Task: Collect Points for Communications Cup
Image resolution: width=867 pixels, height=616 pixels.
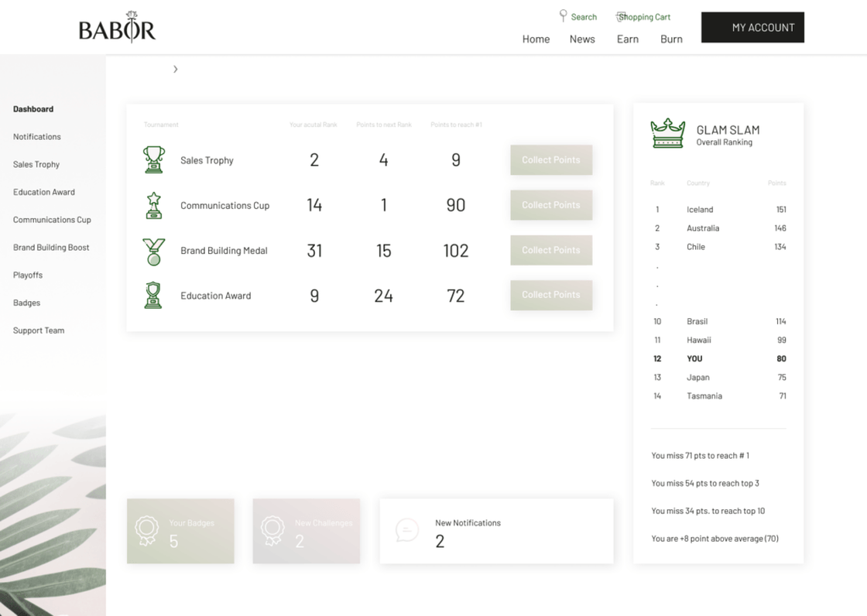Action: pyautogui.click(x=551, y=204)
